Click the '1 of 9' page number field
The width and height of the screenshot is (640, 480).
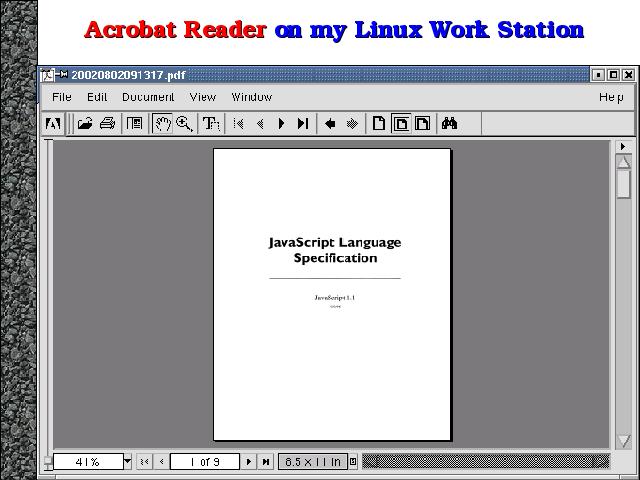point(205,462)
